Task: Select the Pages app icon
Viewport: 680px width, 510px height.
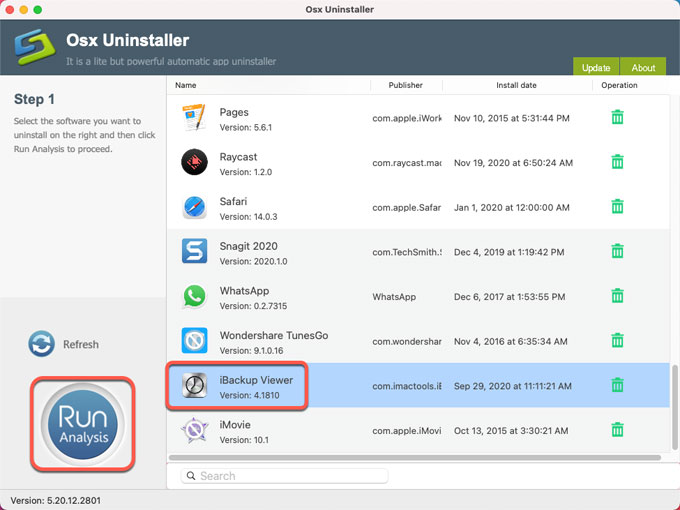Action: click(x=194, y=118)
